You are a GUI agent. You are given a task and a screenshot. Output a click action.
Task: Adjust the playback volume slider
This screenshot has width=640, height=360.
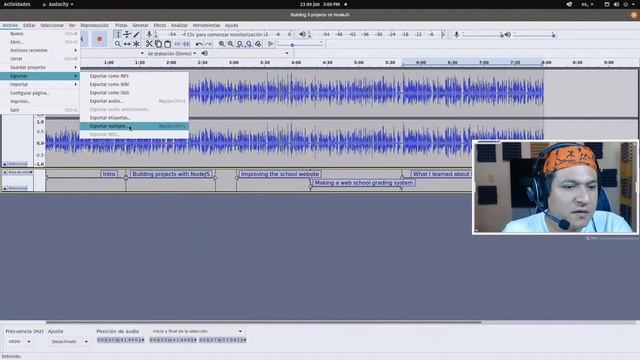pos(534,36)
